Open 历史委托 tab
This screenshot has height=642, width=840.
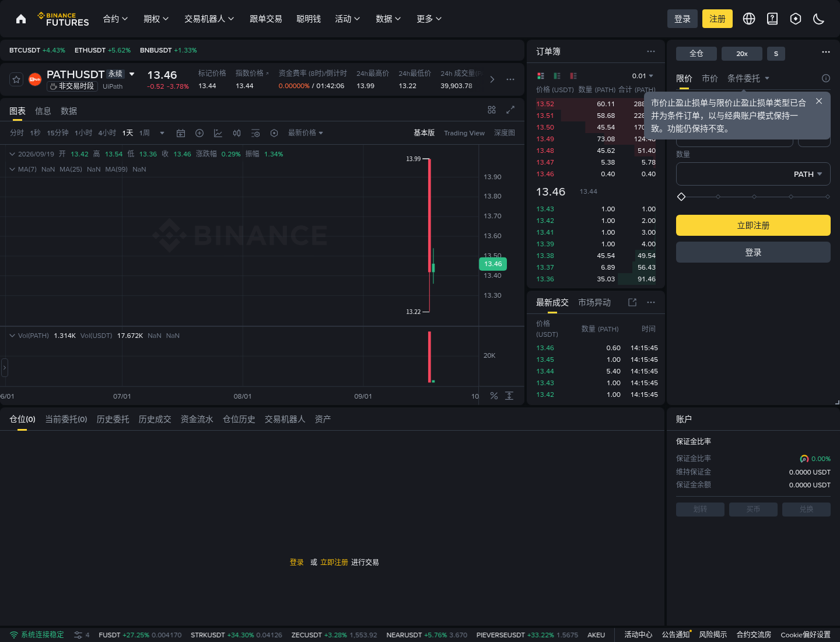[x=113, y=419]
